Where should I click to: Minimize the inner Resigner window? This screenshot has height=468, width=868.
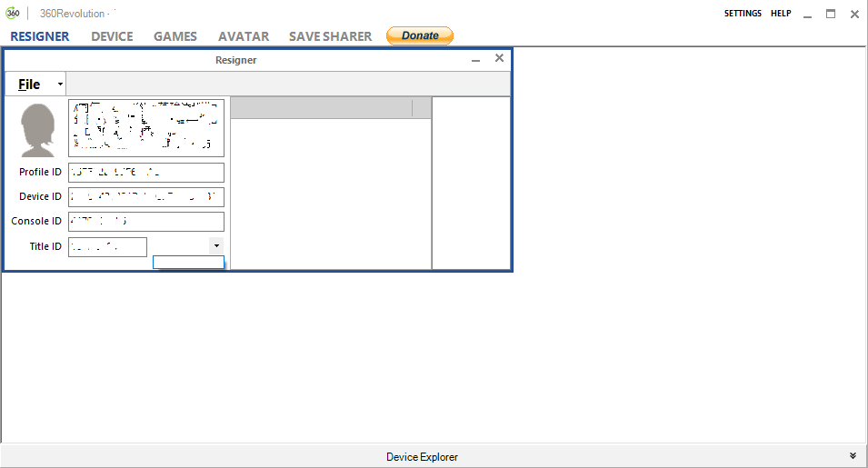(x=476, y=59)
